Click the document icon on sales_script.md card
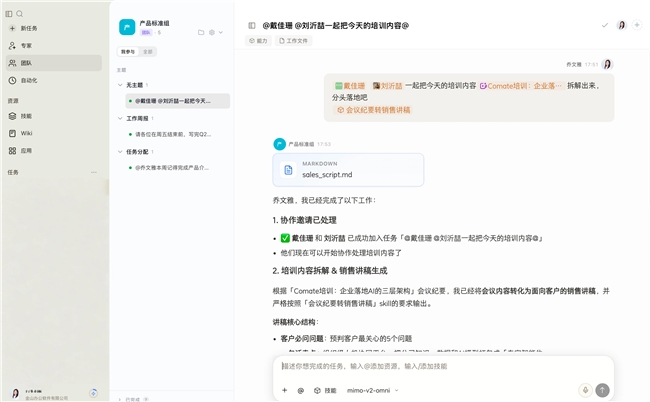The width and height of the screenshot is (650, 402). pos(288,170)
